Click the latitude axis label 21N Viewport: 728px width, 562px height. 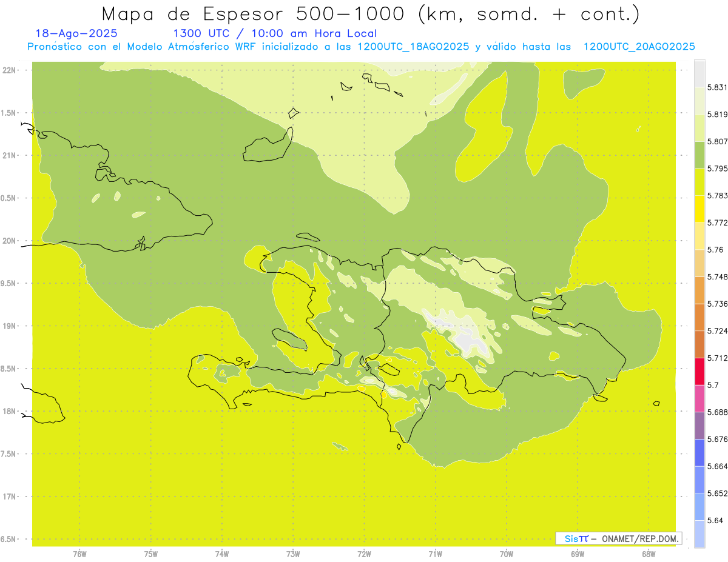click(x=9, y=156)
